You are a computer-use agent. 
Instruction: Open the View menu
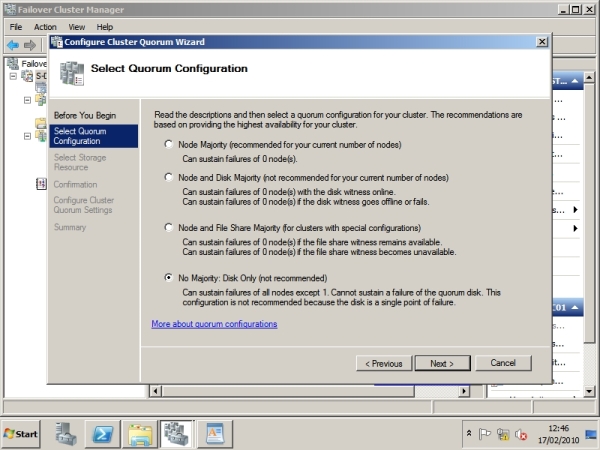(x=77, y=27)
